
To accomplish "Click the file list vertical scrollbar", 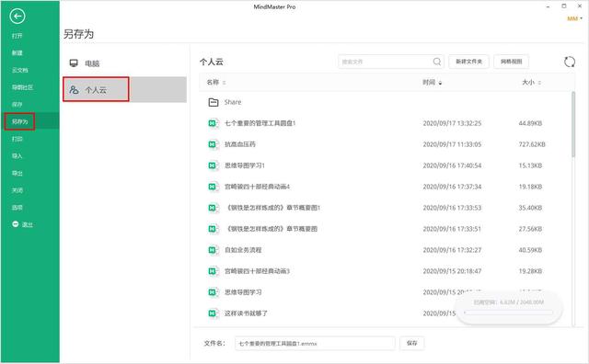I will click(573, 124).
